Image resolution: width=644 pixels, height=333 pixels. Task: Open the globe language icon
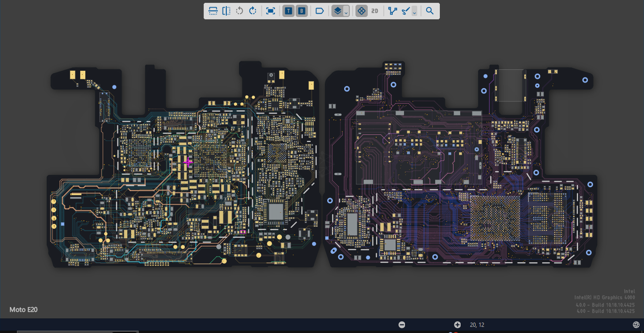636,325
